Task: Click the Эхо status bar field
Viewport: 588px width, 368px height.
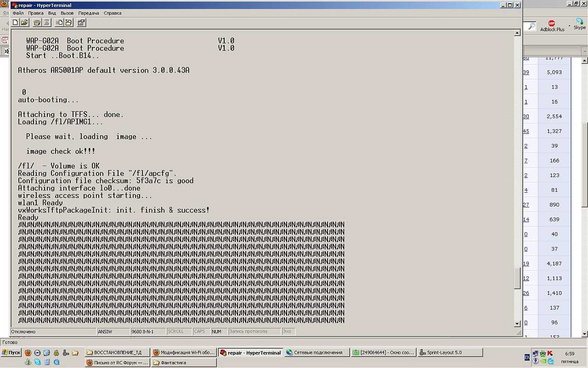Action: [288, 331]
